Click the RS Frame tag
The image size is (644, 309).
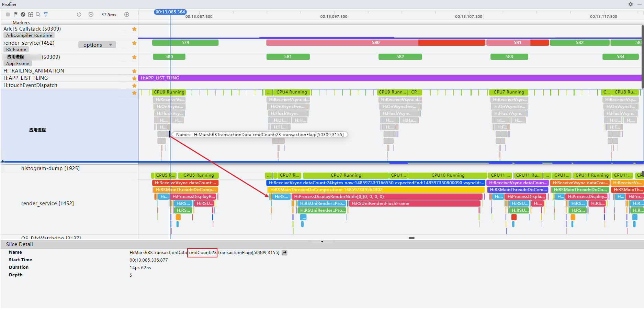(x=16, y=49)
